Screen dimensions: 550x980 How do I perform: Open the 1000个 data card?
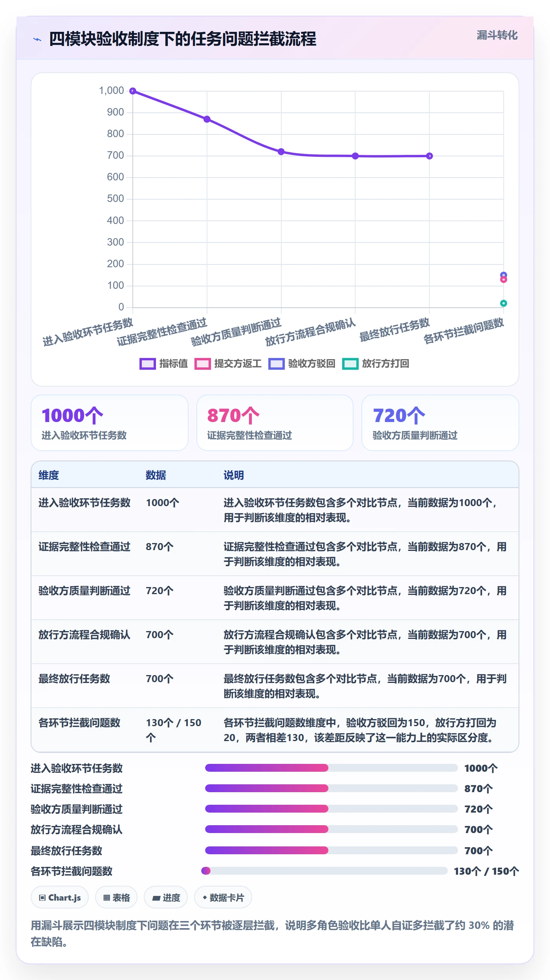pos(110,423)
